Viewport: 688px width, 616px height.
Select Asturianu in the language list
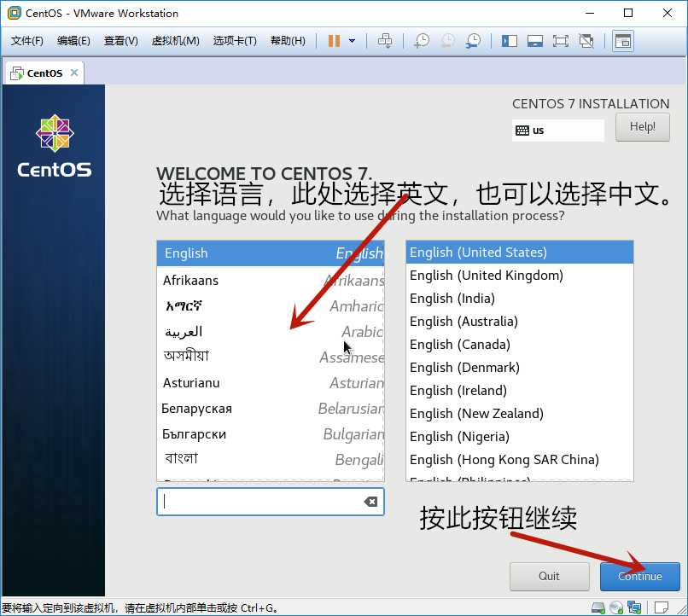click(x=271, y=383)
